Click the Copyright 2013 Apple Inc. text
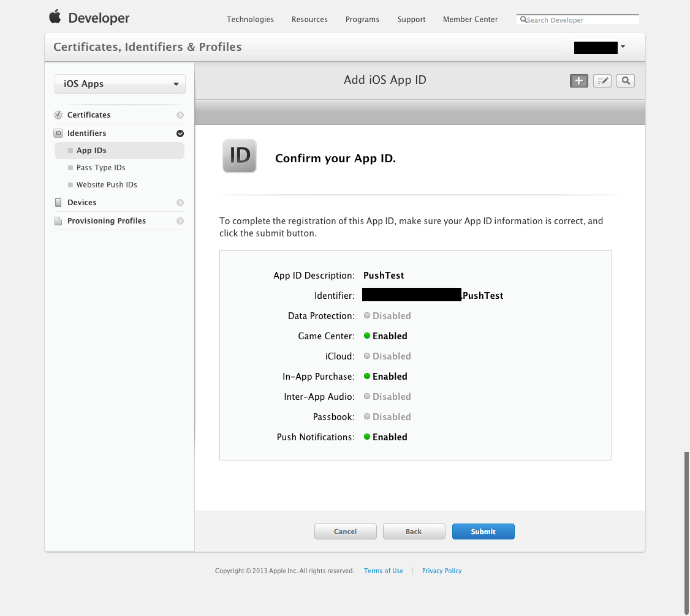690x616 pixels. coord(284,571)
